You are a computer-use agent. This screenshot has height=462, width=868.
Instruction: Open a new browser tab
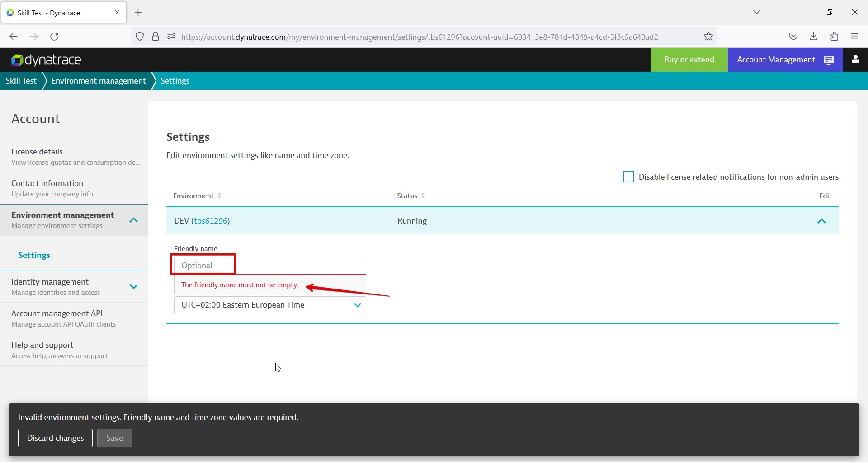coord(138,13)
